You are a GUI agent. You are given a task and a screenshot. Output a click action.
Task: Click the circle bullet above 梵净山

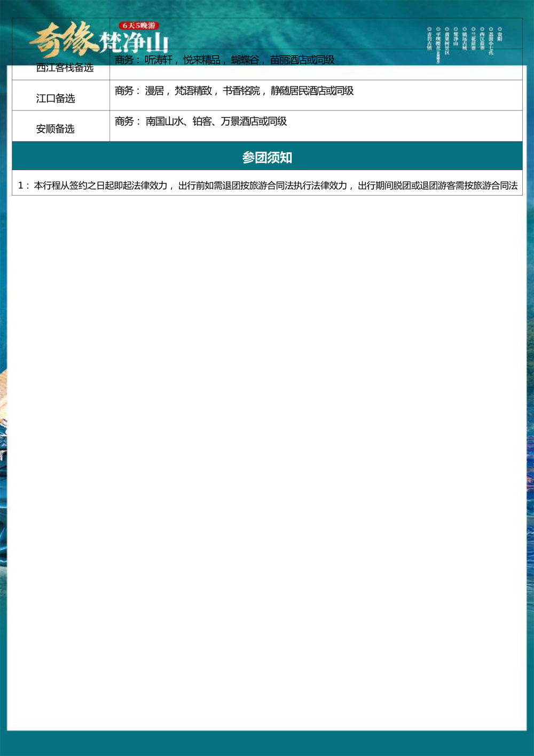click(456, 29)
